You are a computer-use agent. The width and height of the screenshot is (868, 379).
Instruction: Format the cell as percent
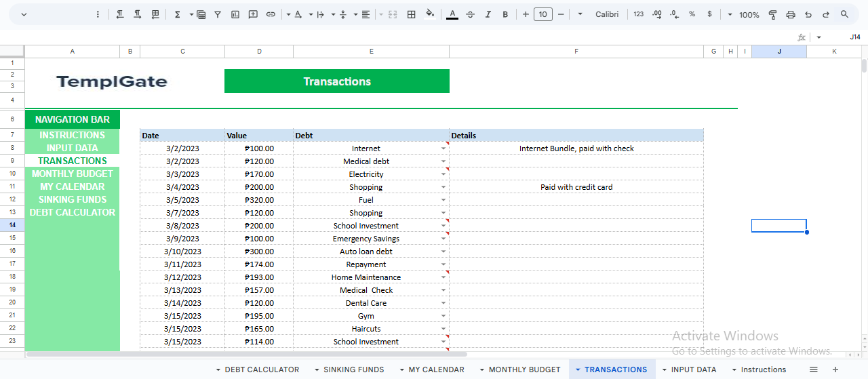692,14
